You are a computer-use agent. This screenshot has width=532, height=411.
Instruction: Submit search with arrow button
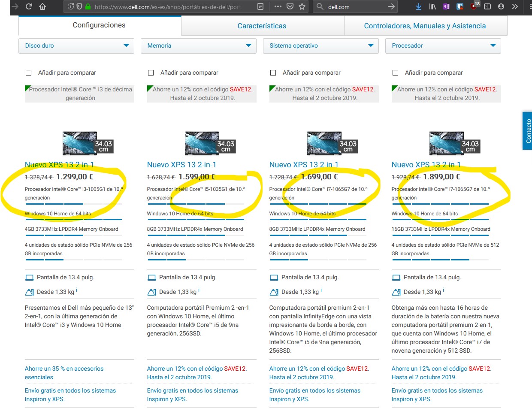(391, 6)
